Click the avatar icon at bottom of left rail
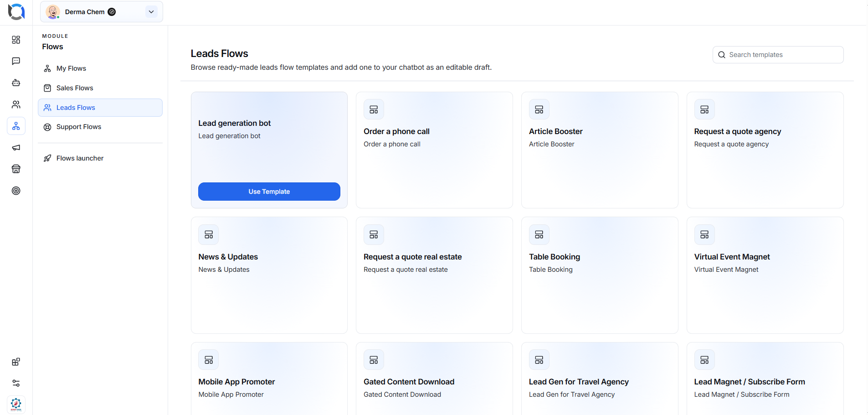 coord(16,405)
